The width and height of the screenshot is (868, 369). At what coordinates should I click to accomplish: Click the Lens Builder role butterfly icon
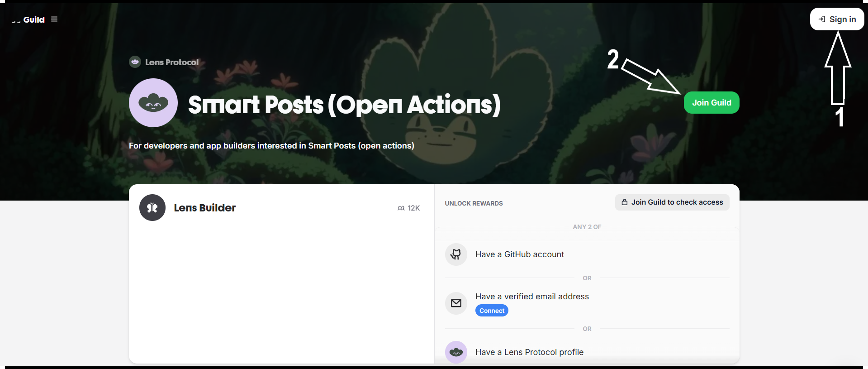click(152, 208)
